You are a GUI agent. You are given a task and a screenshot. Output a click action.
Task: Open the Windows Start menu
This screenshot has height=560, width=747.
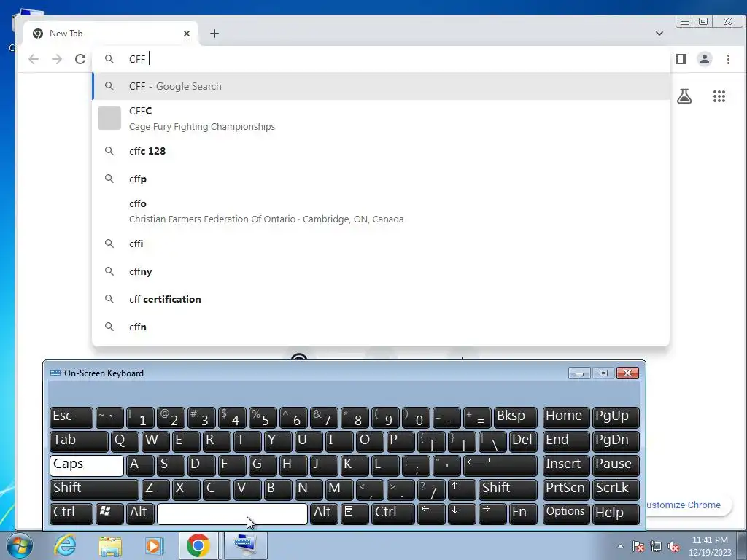point(19,545)
